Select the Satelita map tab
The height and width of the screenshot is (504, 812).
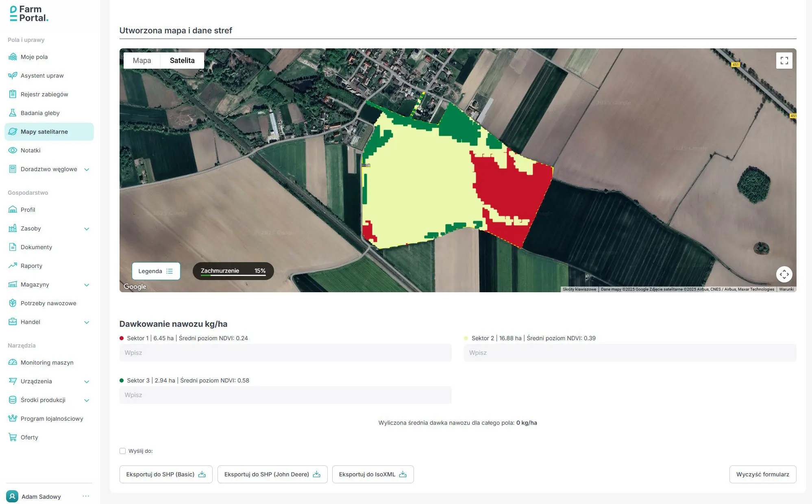coord(182,61)
